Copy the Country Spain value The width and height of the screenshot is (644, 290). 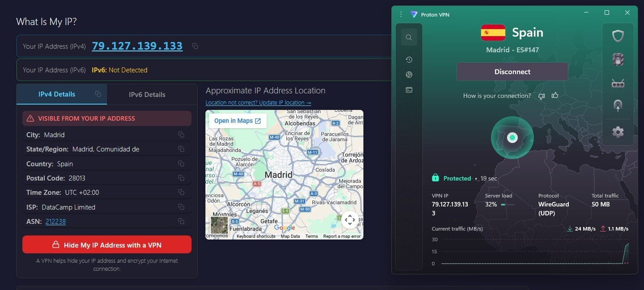[181, 164]
